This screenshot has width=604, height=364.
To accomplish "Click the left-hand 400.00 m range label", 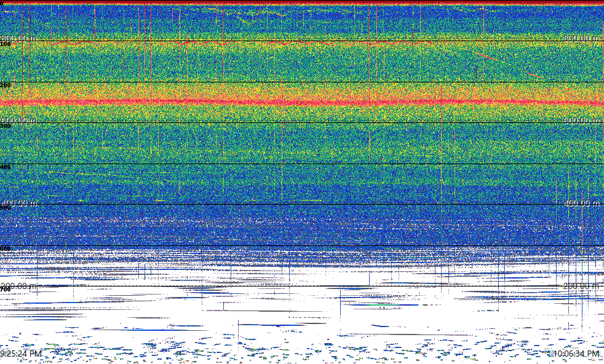I will (19, 203).
